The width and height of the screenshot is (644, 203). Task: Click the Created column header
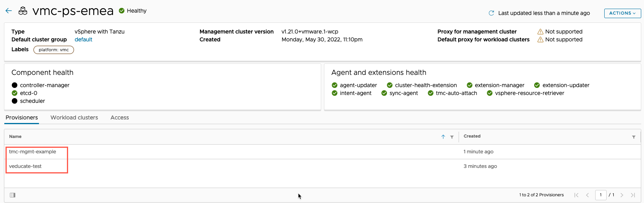coord(472,136)
